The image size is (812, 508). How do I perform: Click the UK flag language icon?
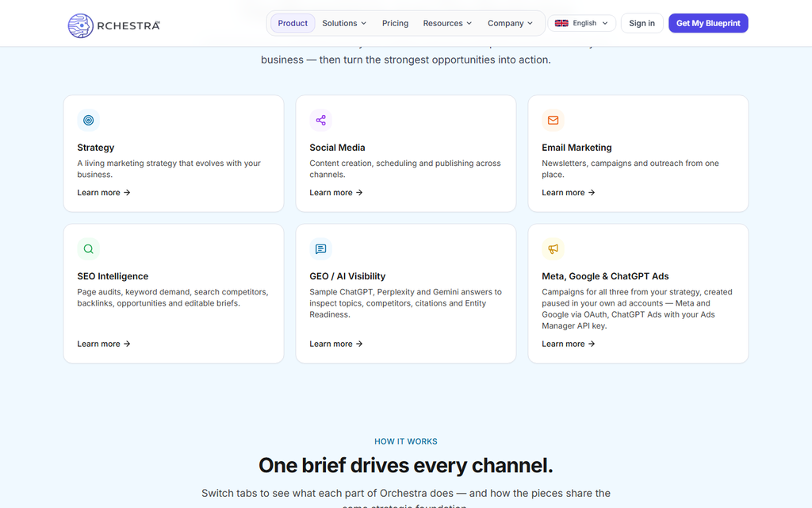[x=561, y=23]
